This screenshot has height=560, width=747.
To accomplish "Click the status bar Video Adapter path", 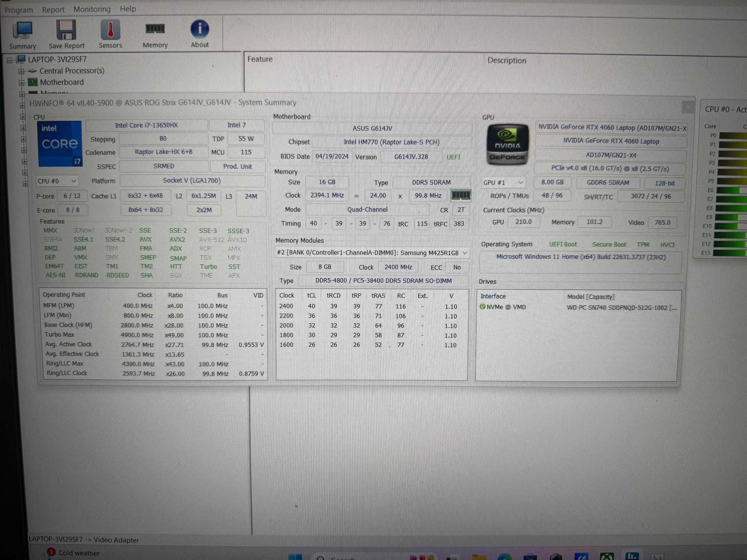I will (x=84, y=540).
